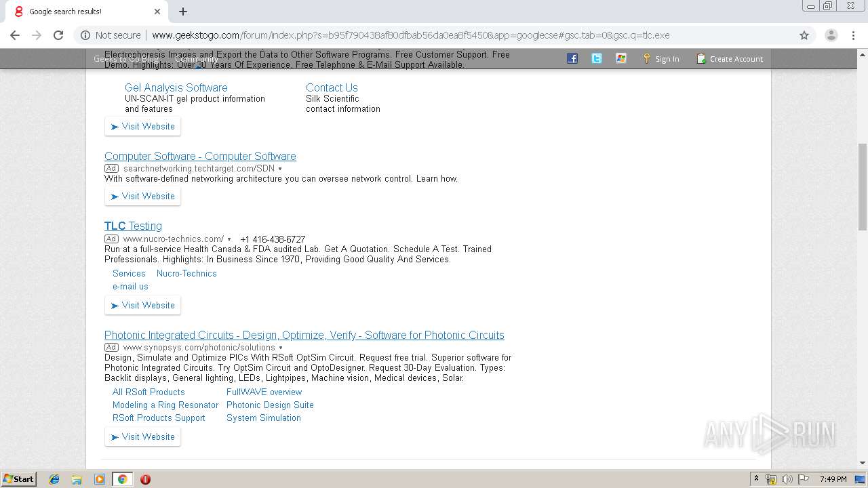Open Photonic Integrated Circuits ad title
868x488 pixels.
point(304,335)
